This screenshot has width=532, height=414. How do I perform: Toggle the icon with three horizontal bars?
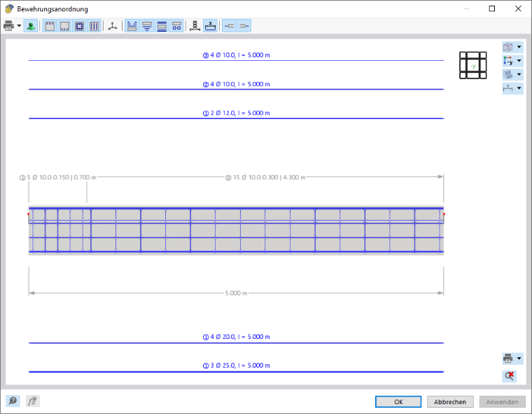point(162,26)
